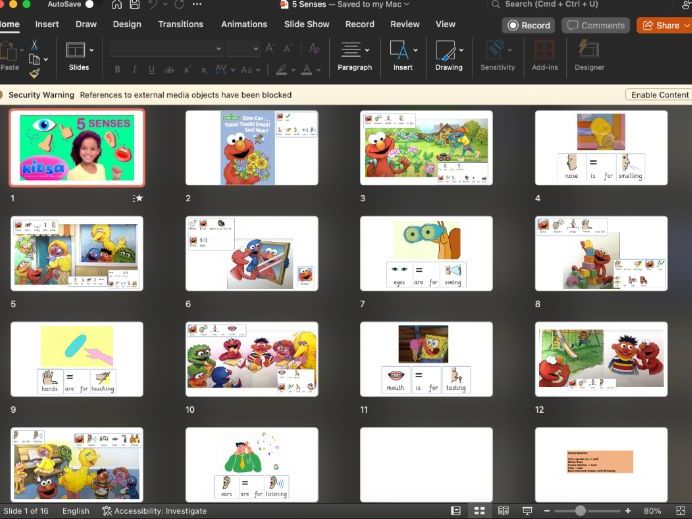Click the Cut scissors icon
This screenshot has width=692, height=519.
[34, 45]
